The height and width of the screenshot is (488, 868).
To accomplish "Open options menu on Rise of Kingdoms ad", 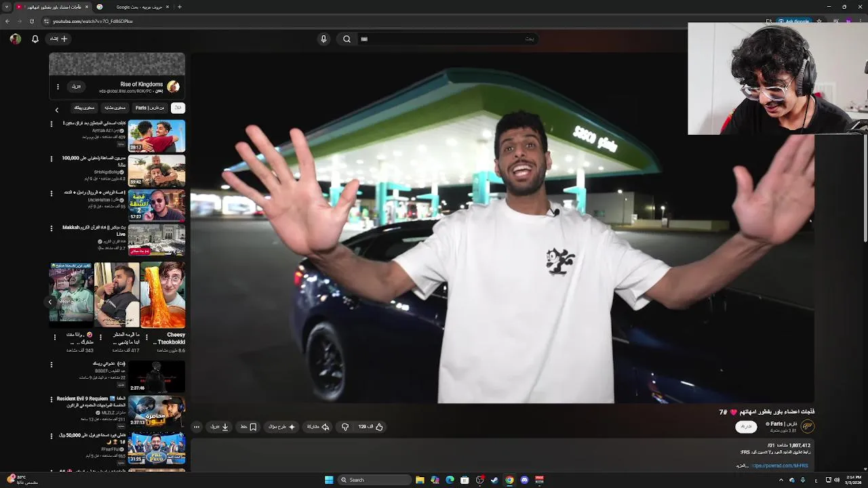I will 58,87.
